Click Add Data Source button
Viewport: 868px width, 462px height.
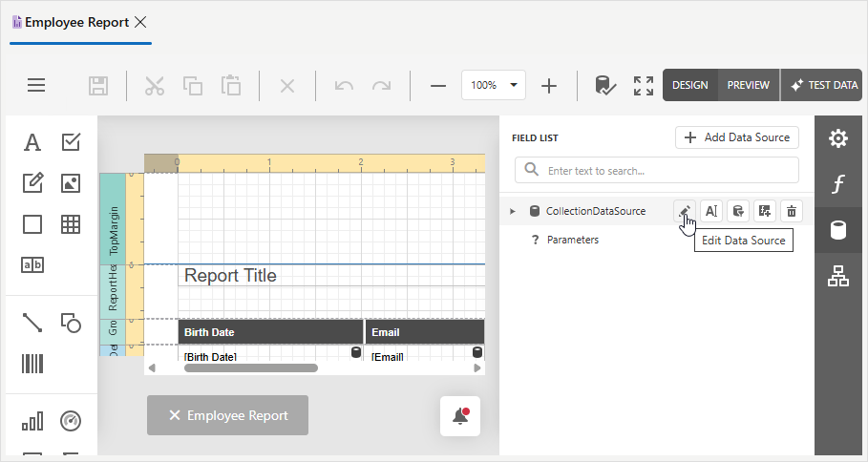[x=737, y=137]
